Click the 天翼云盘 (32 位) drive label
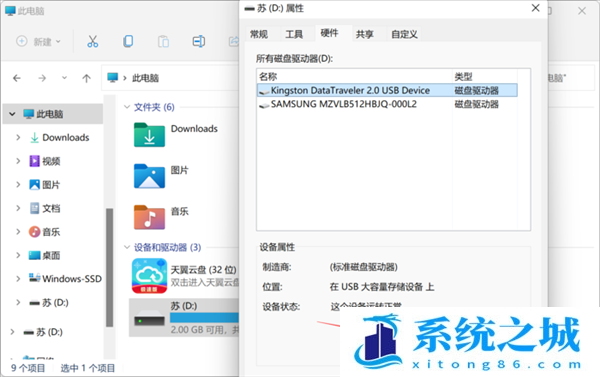The image size is (600, 377). (x=203, y=270)
